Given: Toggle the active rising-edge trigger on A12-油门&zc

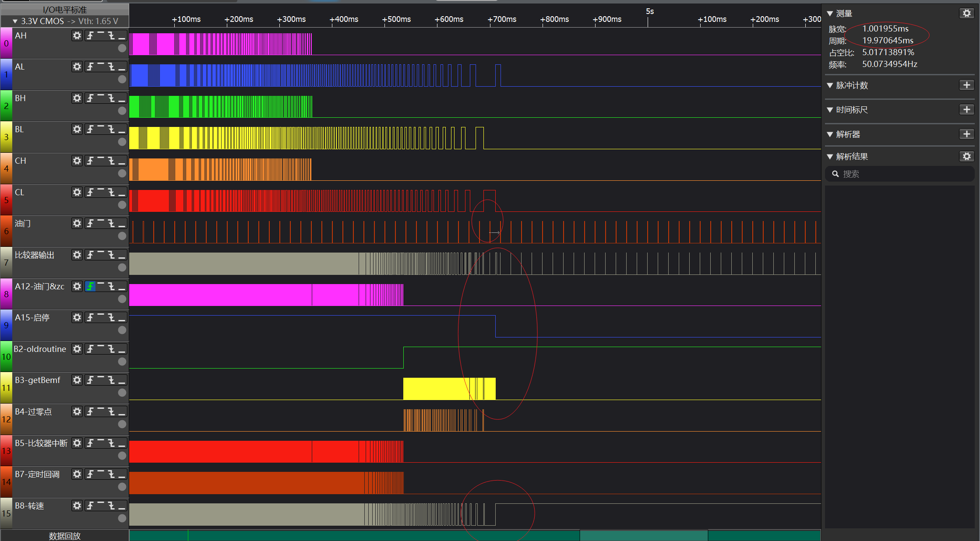Looking at the screenshot, I should [x=90, y=286].
